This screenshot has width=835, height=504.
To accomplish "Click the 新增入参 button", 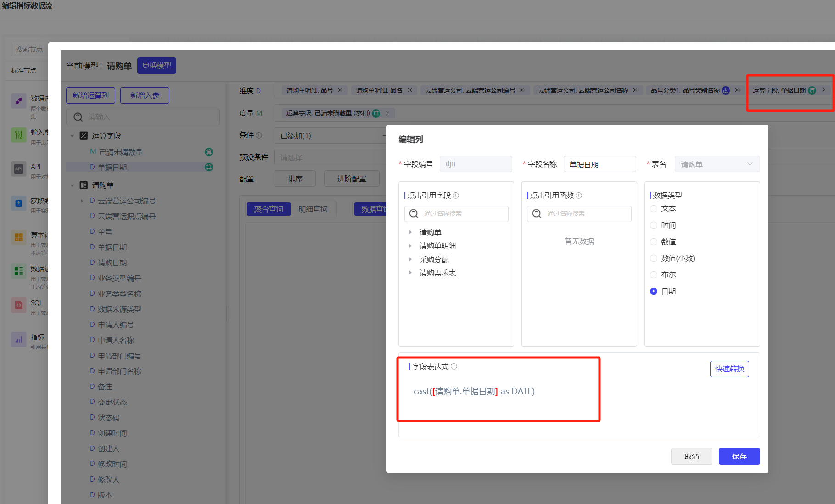I will click(145, 95).
